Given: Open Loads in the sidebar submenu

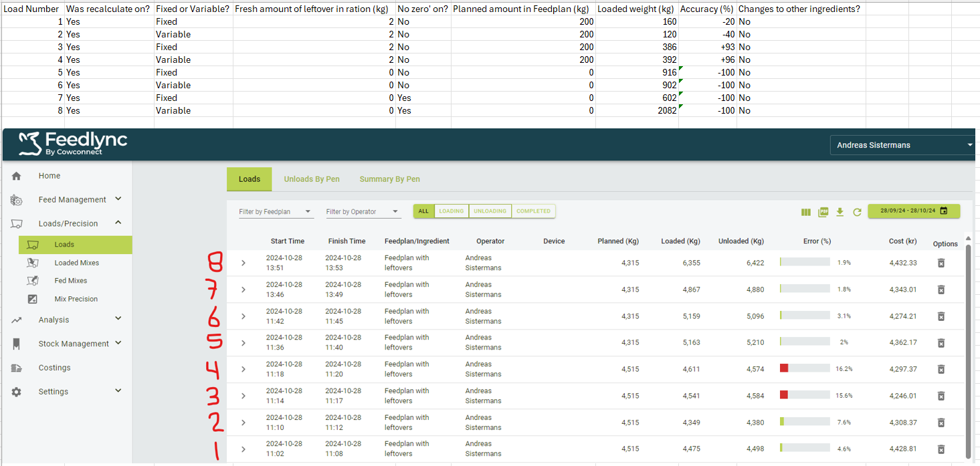Looking at the screenshot, I should click(76, 245).
